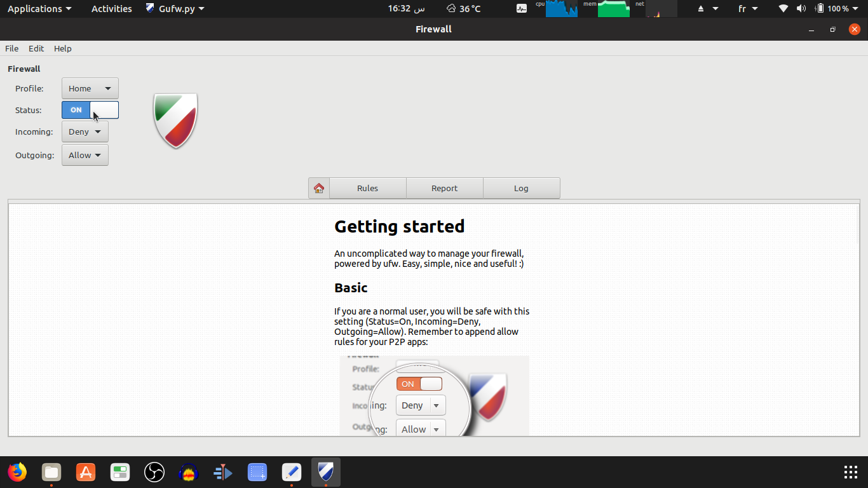
Task: Open the blue play-arrow video editor dock icon
Action: pyautogui.click(x=223, y=472)
